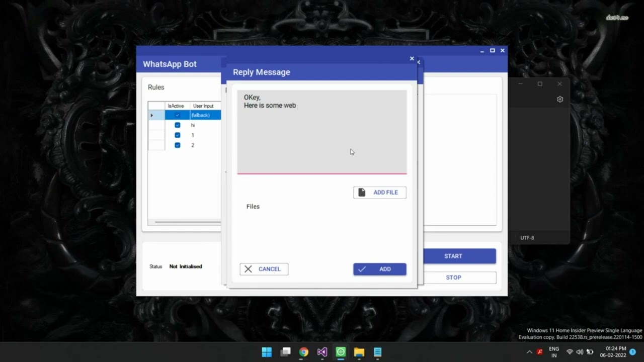Open settings gear in background window
Screen dimensions: 644x362
pyautogui.click(x=560, y=100)
